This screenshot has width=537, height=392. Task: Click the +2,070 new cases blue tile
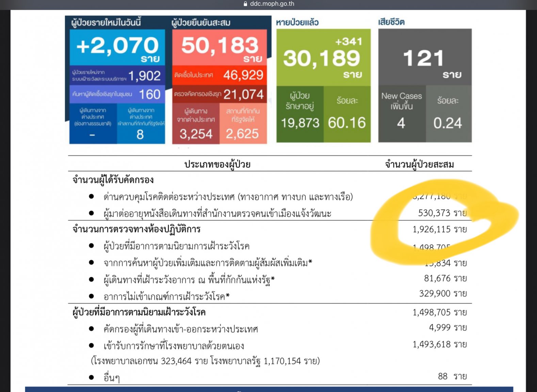[x=117, y=47]
